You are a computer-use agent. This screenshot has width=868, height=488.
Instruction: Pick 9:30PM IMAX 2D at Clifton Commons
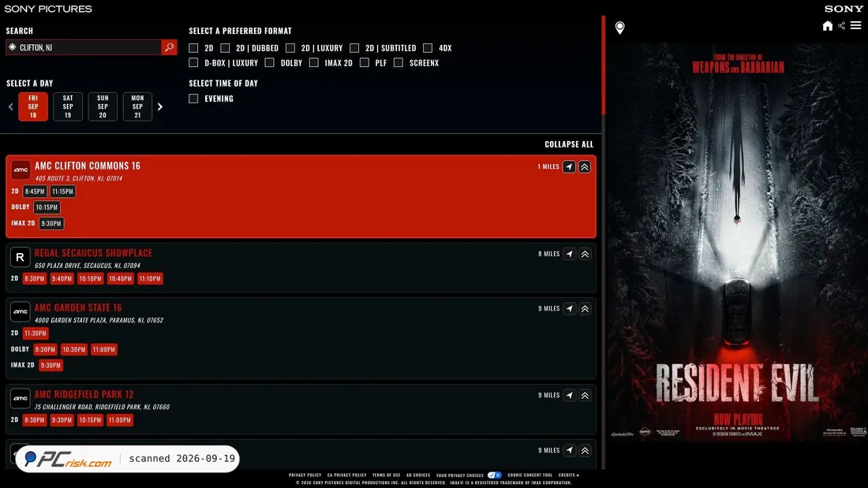point(51,224)
